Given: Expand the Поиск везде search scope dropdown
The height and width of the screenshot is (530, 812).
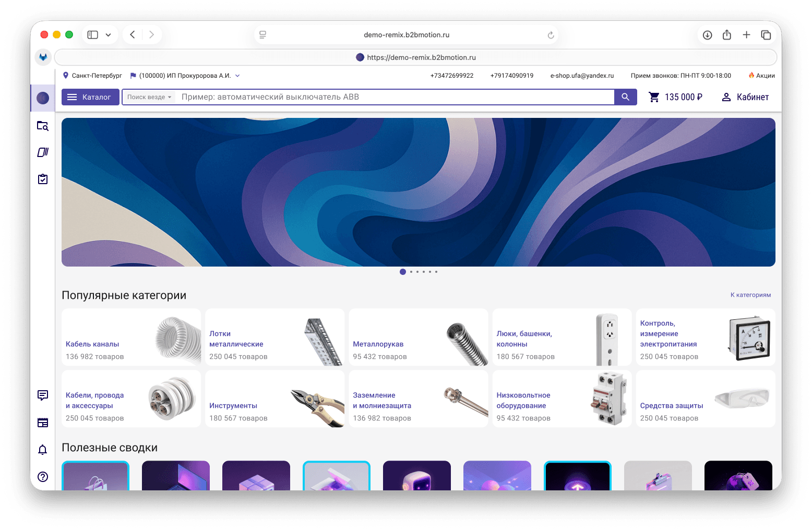Looking at the screenshot, I should [149, 97].
